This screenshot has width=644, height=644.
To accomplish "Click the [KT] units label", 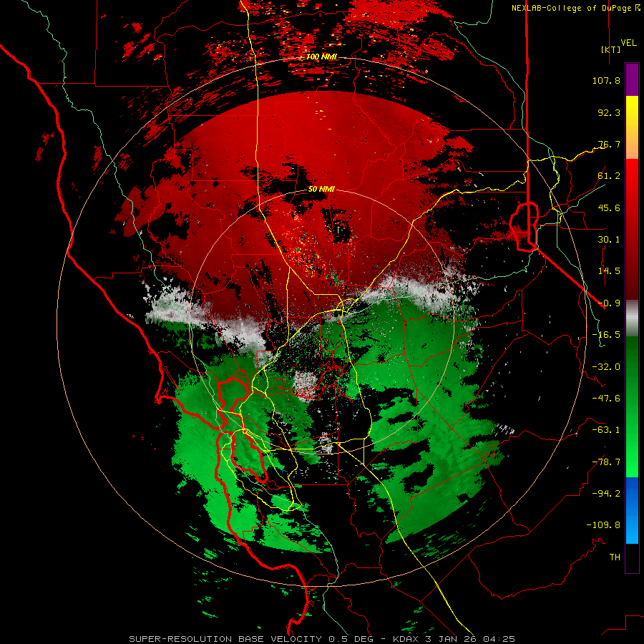I will 611,49.
